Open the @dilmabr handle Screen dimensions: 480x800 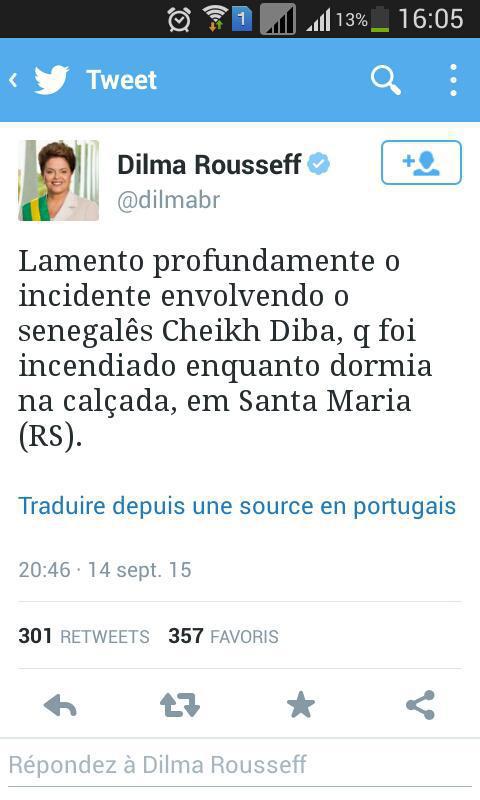click(169, 200)
